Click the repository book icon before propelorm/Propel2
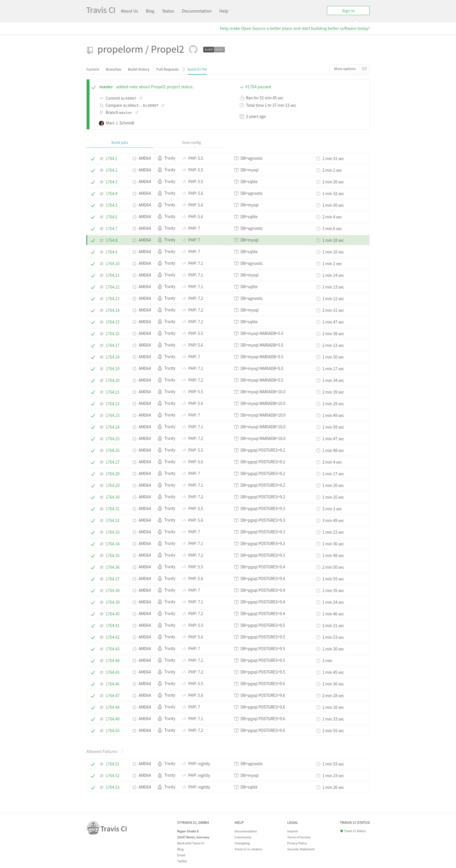This screenshot has height=868, width=456. click(x=89, y=50)
